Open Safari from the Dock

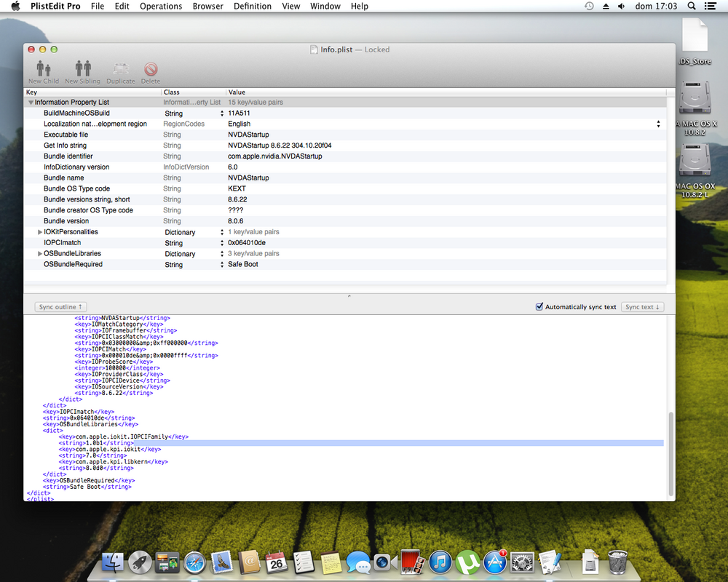tap(195, 562)
